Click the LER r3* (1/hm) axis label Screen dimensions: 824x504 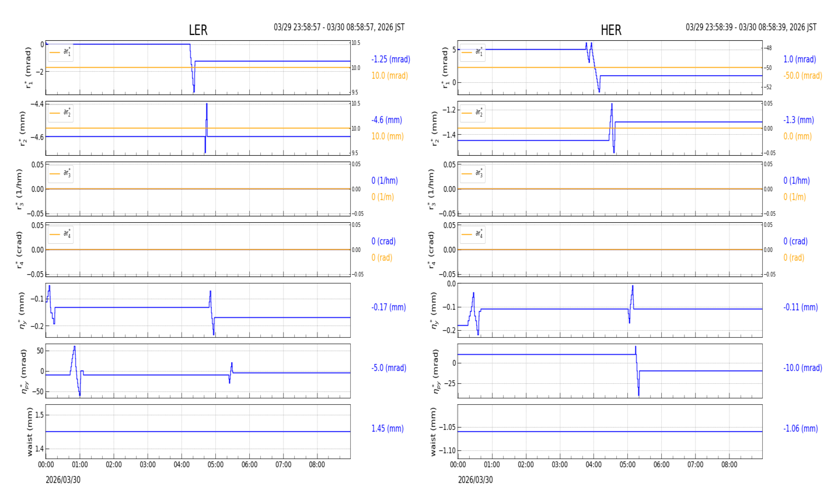pyautogui.click(x=19, y=189)
